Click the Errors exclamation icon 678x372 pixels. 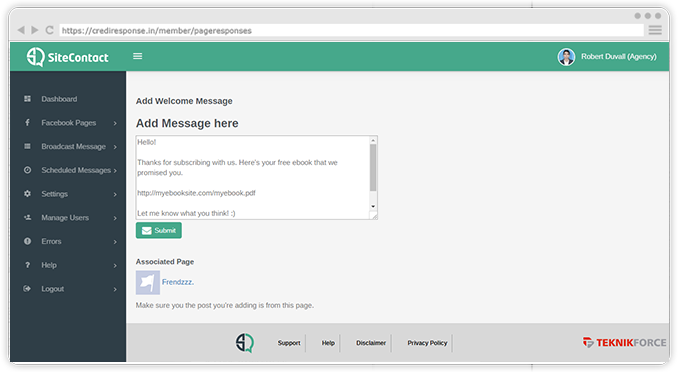[27, 241]
